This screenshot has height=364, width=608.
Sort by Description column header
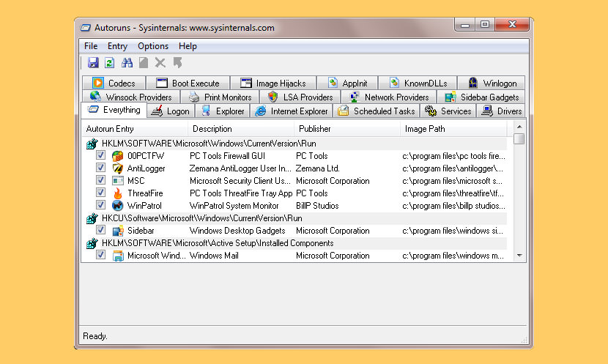(241, 129)
